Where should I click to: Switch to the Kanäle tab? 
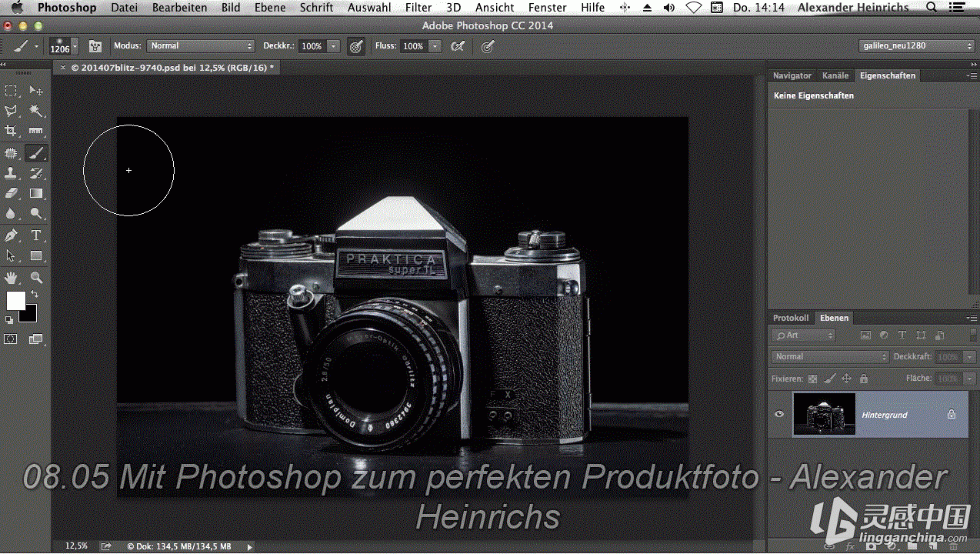point(835,75)
